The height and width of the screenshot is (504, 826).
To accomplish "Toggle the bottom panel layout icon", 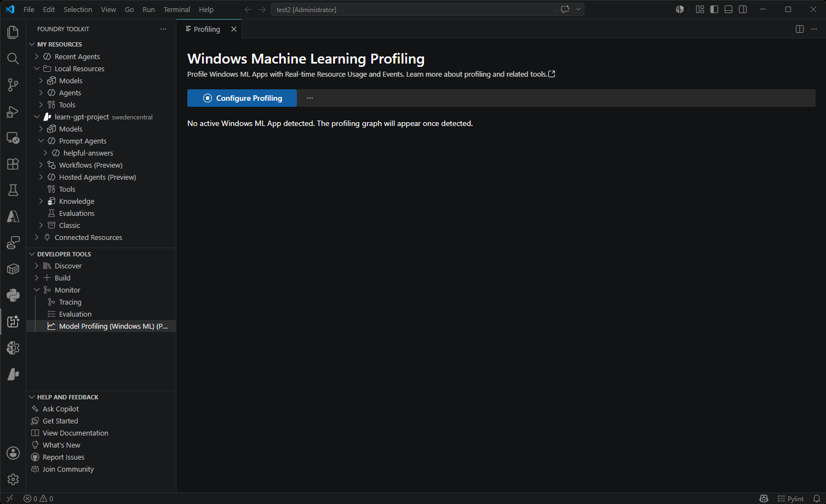I will coord(729,9).
